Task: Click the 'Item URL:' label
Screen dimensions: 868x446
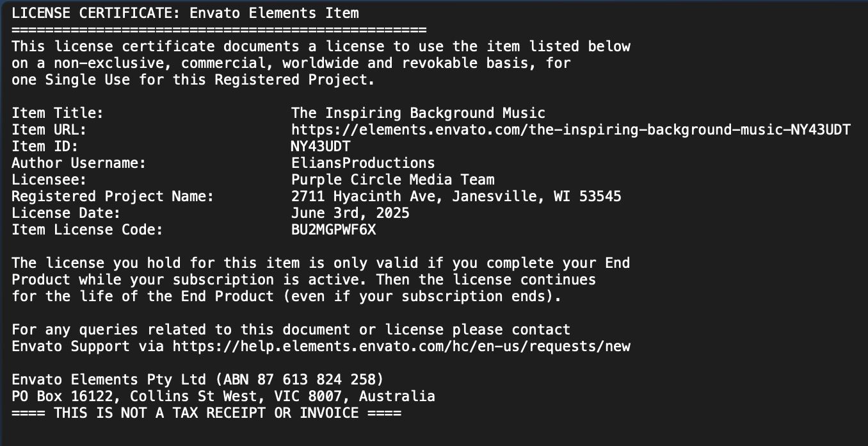Action: (x=49, y=130)
